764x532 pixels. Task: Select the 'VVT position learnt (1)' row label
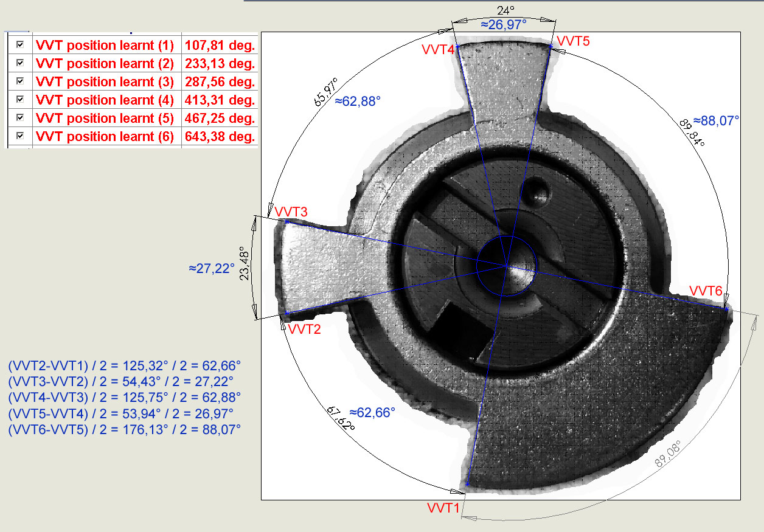tap(105, 45)
